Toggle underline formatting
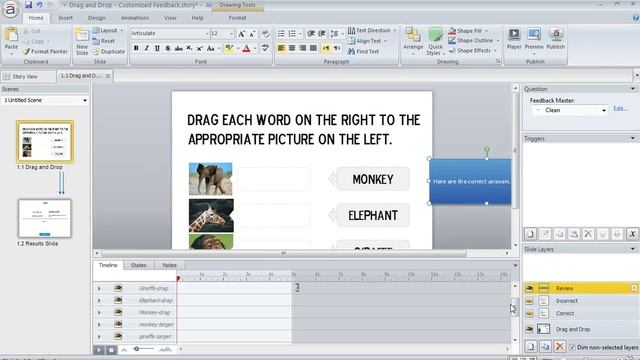 (x=157, y=48)
